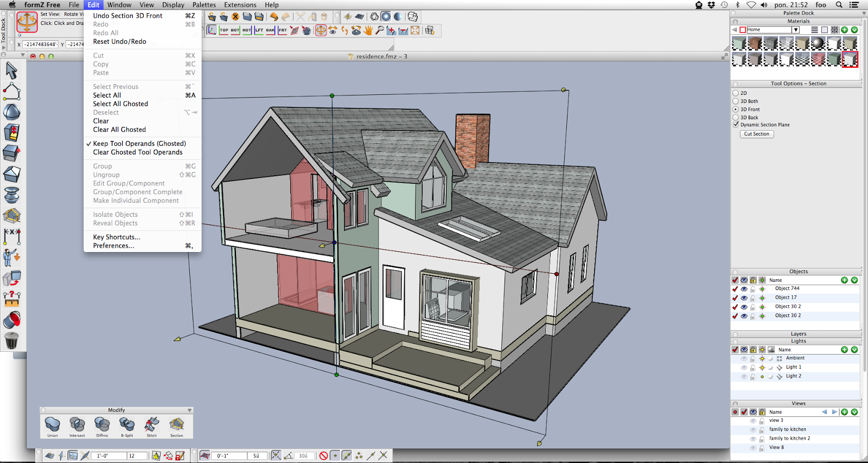Open the Extensions menu

tap(240, 5)
